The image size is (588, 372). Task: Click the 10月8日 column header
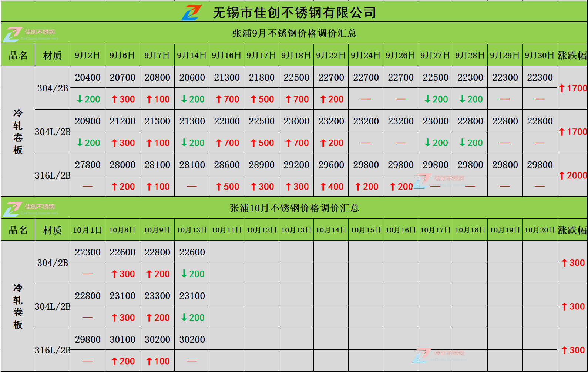[x=122, y=230]
